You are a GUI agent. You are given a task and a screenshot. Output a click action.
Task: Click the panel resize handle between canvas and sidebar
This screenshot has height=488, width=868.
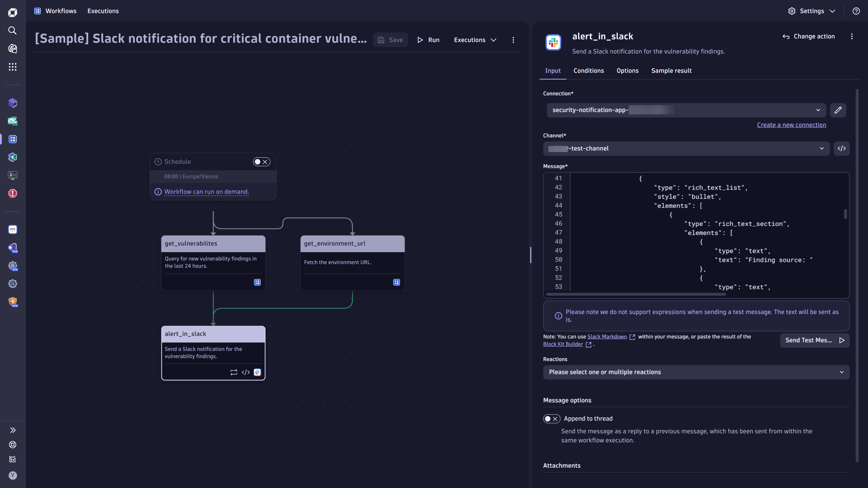pyautogui.click(x=530, y=255)
